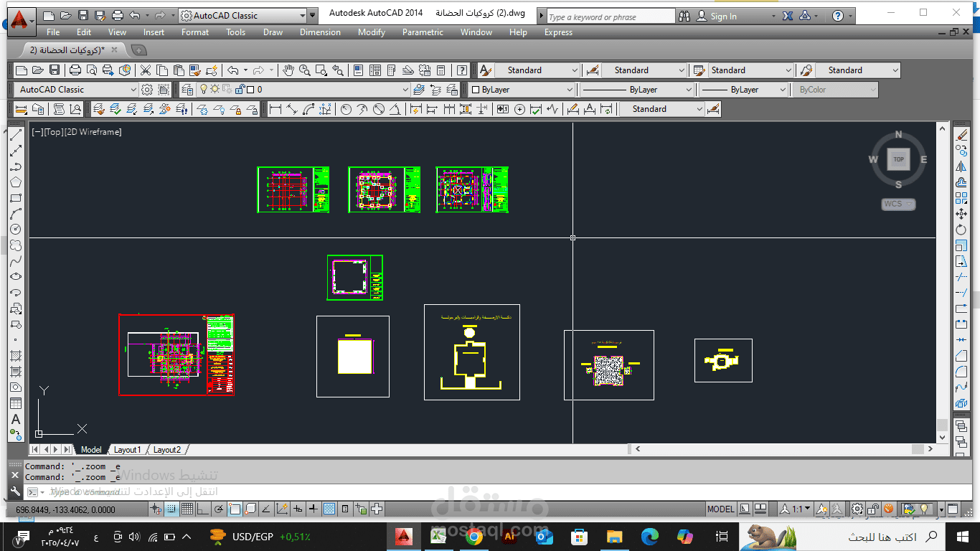Toggle Dynamic Input in status bar

click(x=298, y=509)
